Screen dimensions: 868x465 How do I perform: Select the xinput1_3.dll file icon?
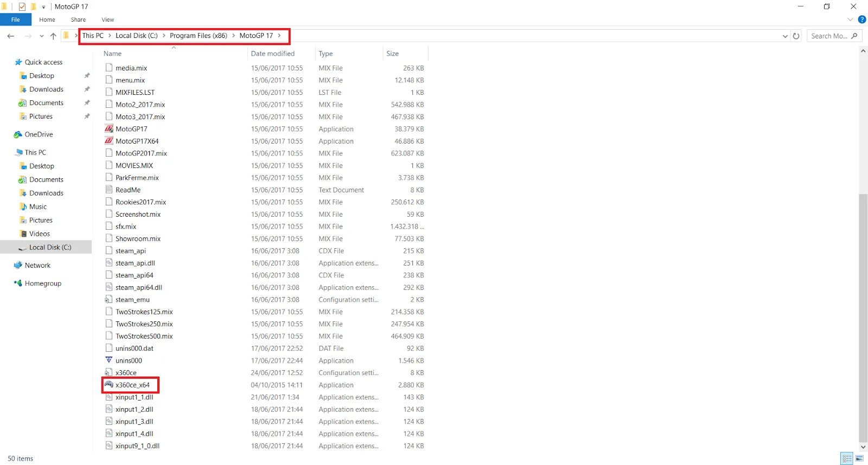[108, 422]
